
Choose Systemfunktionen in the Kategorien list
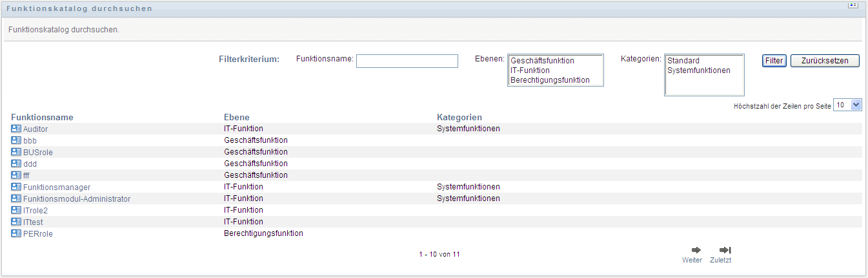coord(698,70)
